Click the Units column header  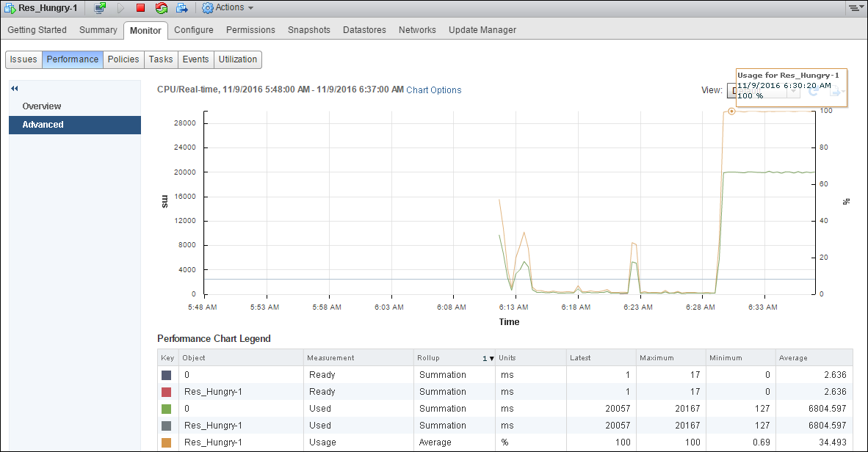pos(530,358)
